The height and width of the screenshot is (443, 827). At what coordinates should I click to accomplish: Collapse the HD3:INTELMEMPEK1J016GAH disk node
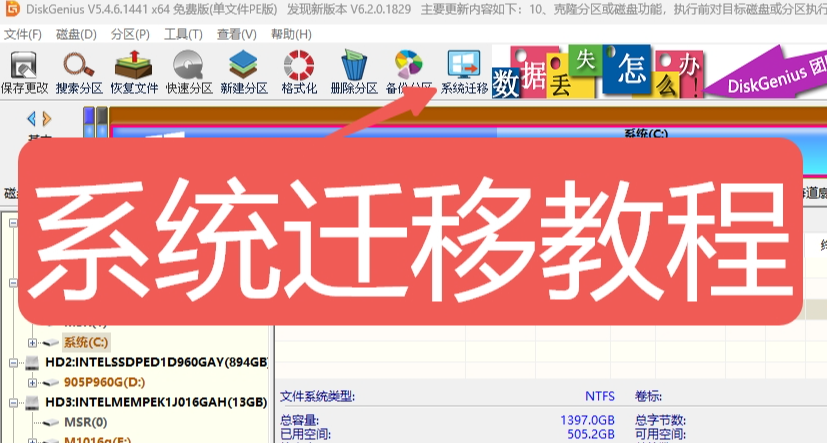[13, 402]
